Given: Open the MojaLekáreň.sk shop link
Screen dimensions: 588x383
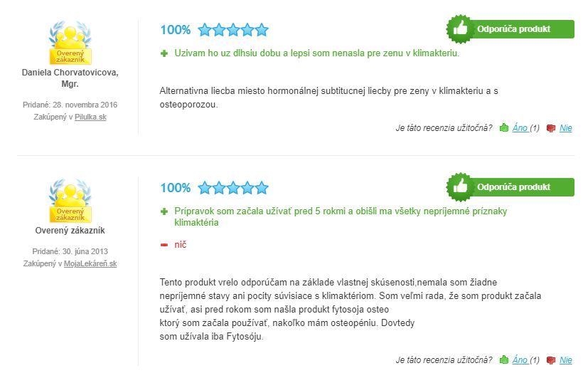Looking at the screenshot, I should [90, 263].
